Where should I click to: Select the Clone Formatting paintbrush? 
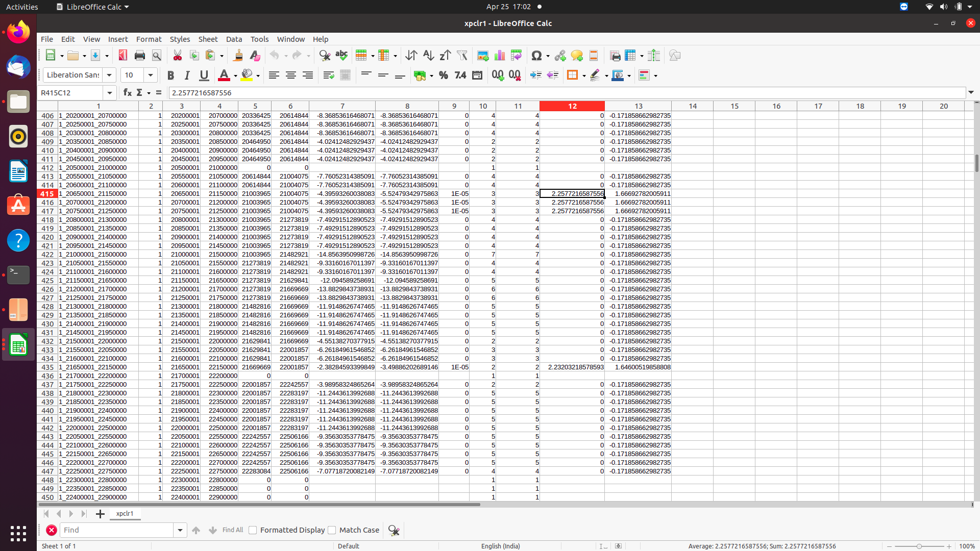coord(238,55)
